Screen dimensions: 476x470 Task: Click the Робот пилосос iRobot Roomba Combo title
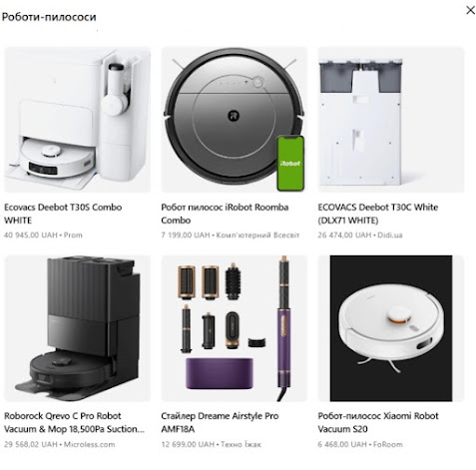click(x=225, y=214)
